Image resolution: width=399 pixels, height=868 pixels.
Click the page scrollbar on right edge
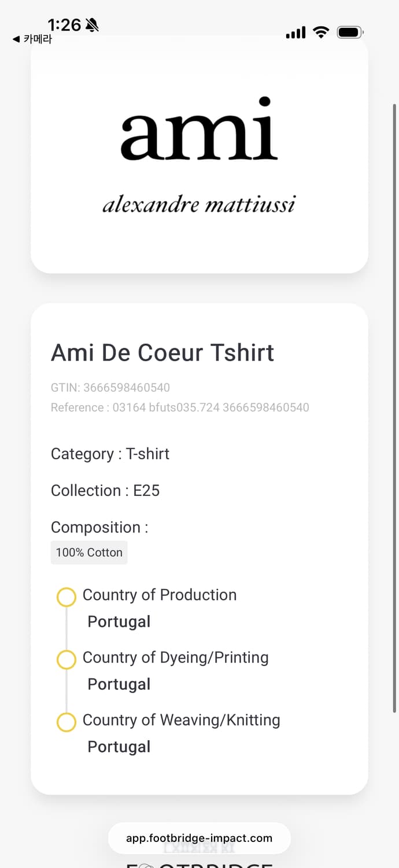[395, 408]
